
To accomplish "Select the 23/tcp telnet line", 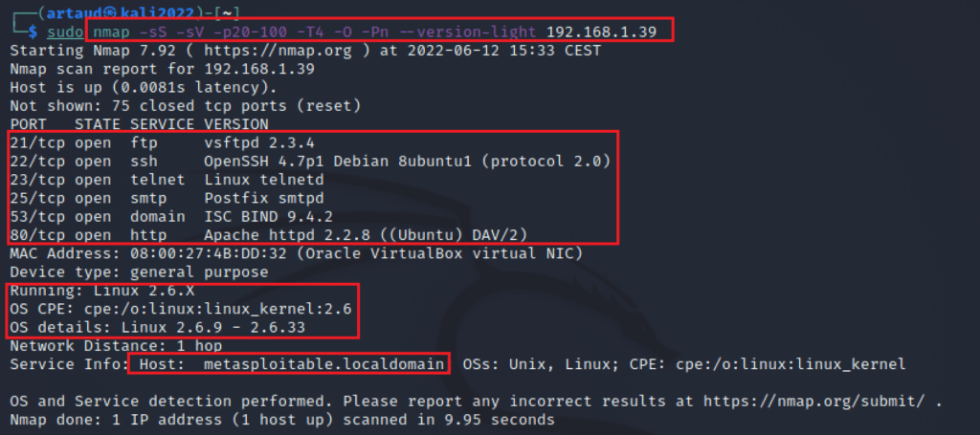I will (166, 180).
